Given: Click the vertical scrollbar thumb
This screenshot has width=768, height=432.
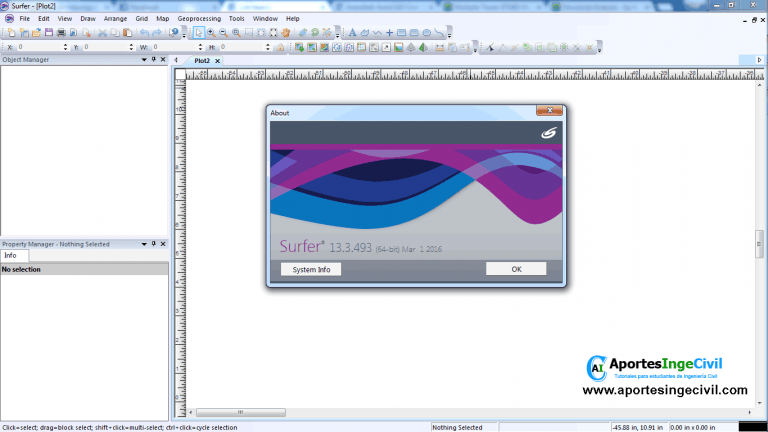Looking at the screenshot, I should click(x=759, y=243).
